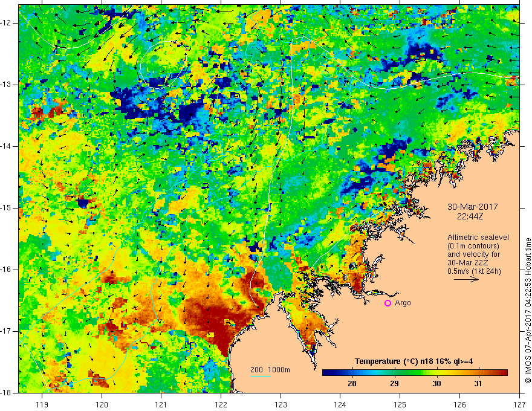Click the colorbar tick label 28
Screen dimensions: 532x411
click(352, 384)
